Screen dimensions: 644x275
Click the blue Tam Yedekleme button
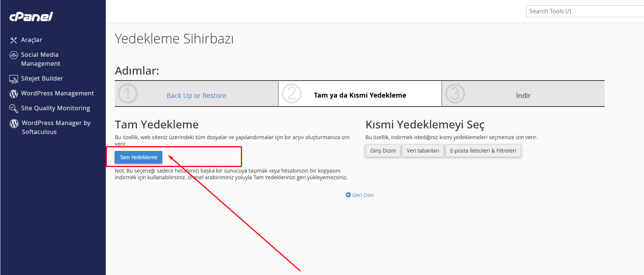(x=138, y=157)
